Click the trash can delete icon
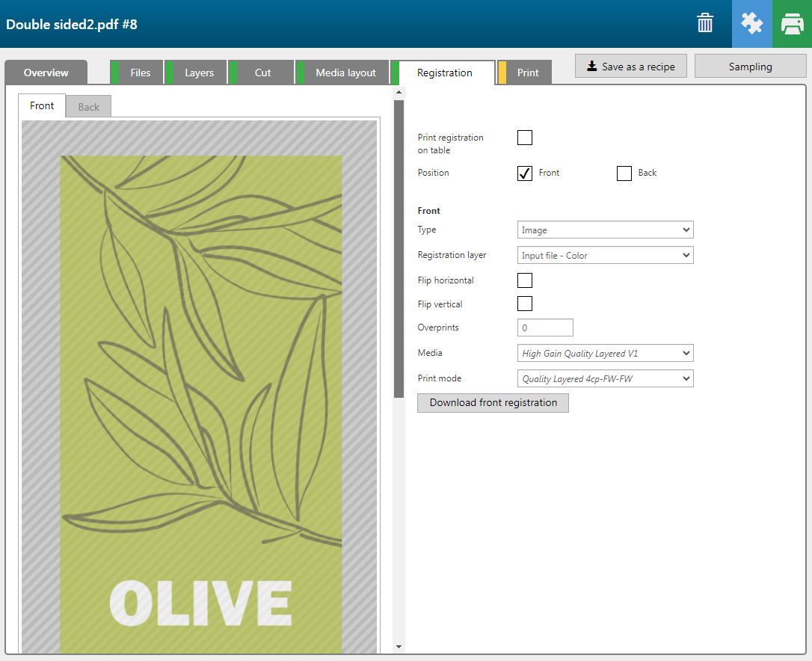812x661 pixels. point(705,23)
